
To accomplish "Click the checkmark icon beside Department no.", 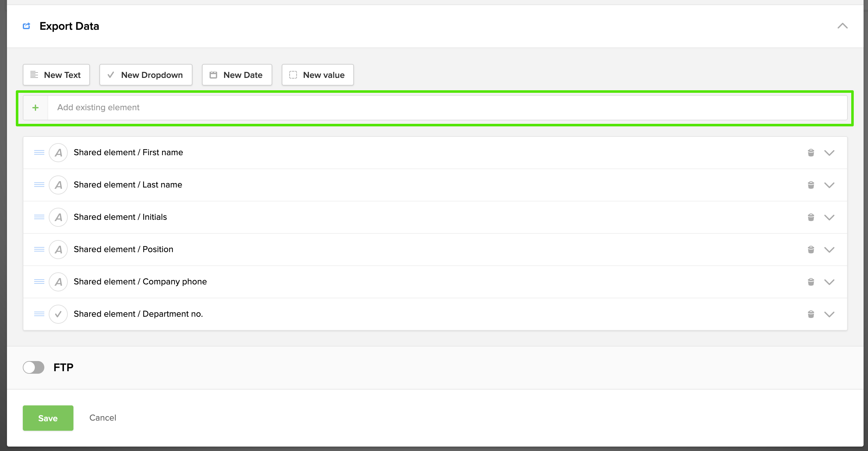I will point(58,314).
